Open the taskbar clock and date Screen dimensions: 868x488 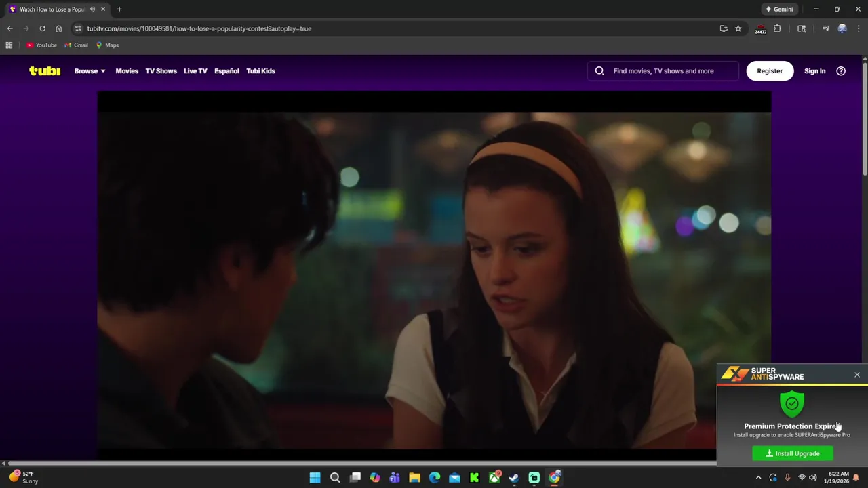click(837, 477)
